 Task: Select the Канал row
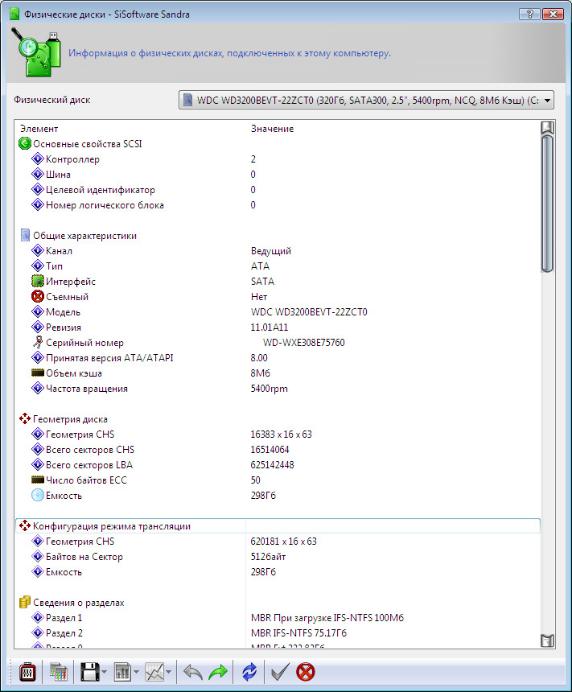click(x=278, y=251)
